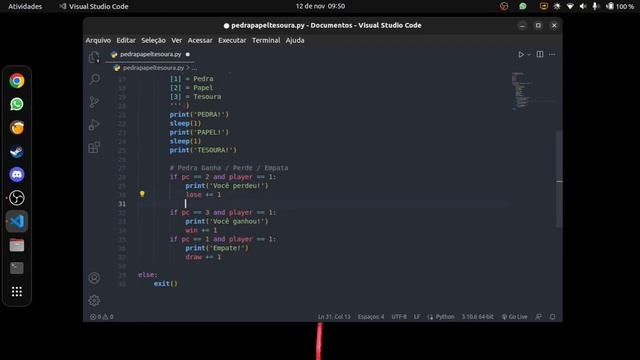Close the unsaved pedrapapeltesoura.py tab dot
This screenshot has width=640, height=360.
tap(188, 54)
